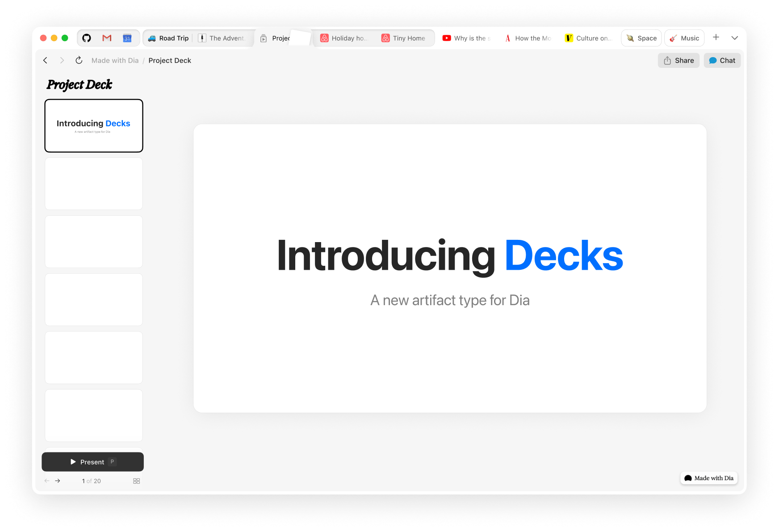Close the browser window red button
The width and height of the screenshot is (779, 532).
(x=43, y=38)
